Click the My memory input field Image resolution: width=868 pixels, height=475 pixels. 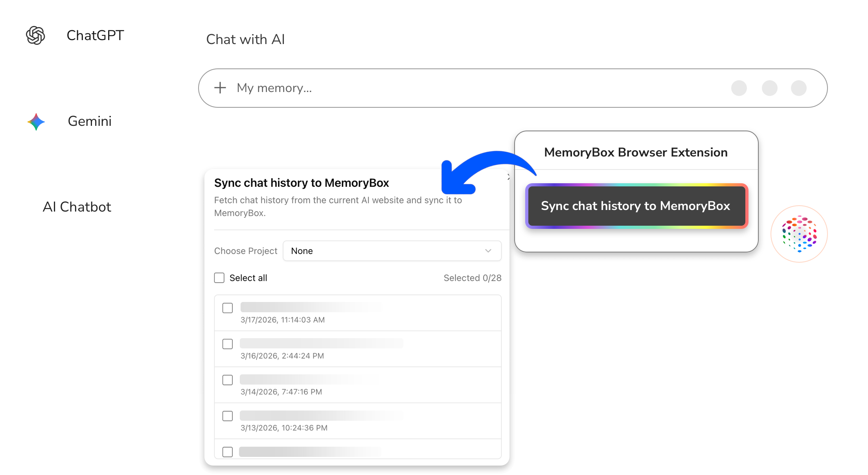(354, 88)
